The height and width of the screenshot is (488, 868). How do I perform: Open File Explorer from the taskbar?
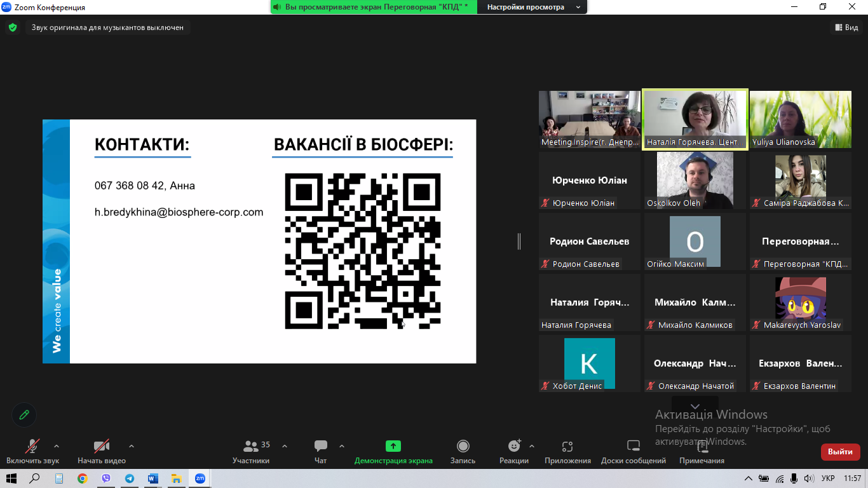(x=177, y=478)
